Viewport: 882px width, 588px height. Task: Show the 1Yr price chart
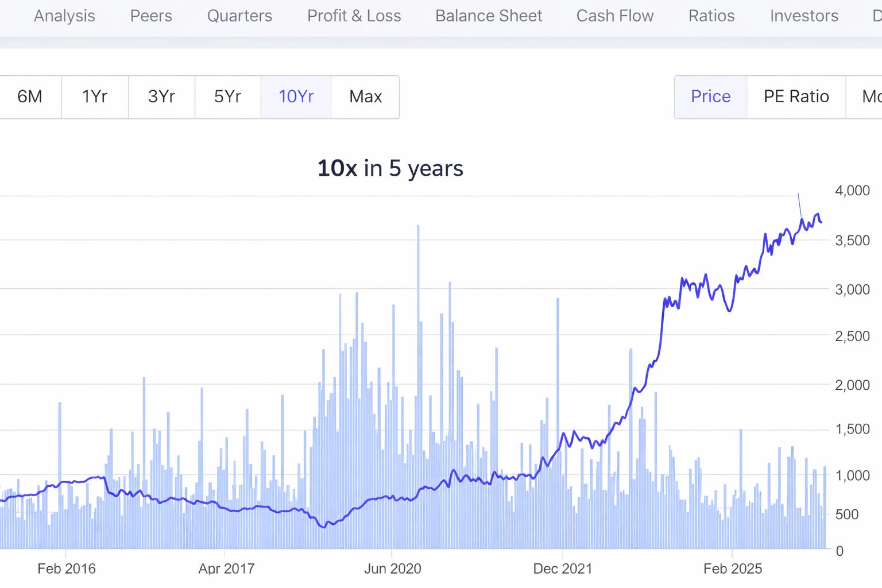[x=94, y=97]
